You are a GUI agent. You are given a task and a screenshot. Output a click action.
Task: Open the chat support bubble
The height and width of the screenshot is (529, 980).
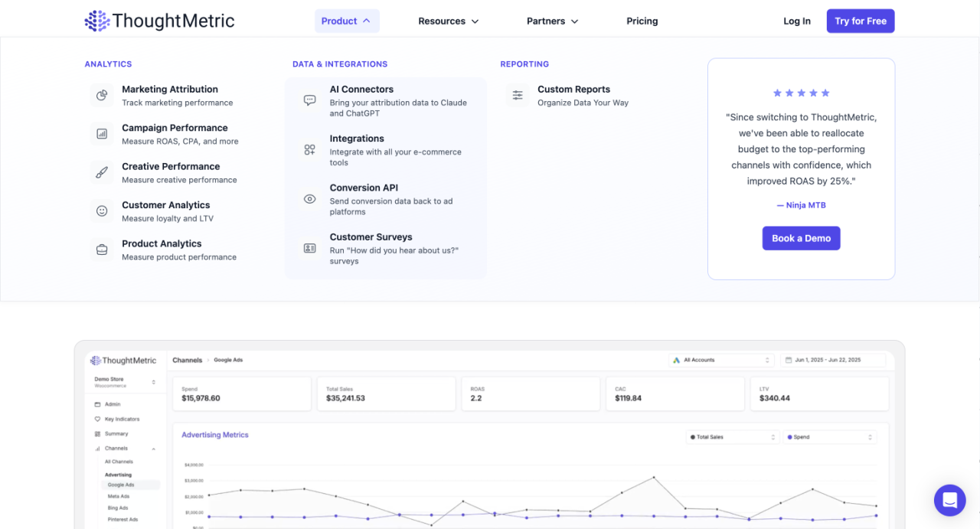pyautogui.click(x=949, y=500)
